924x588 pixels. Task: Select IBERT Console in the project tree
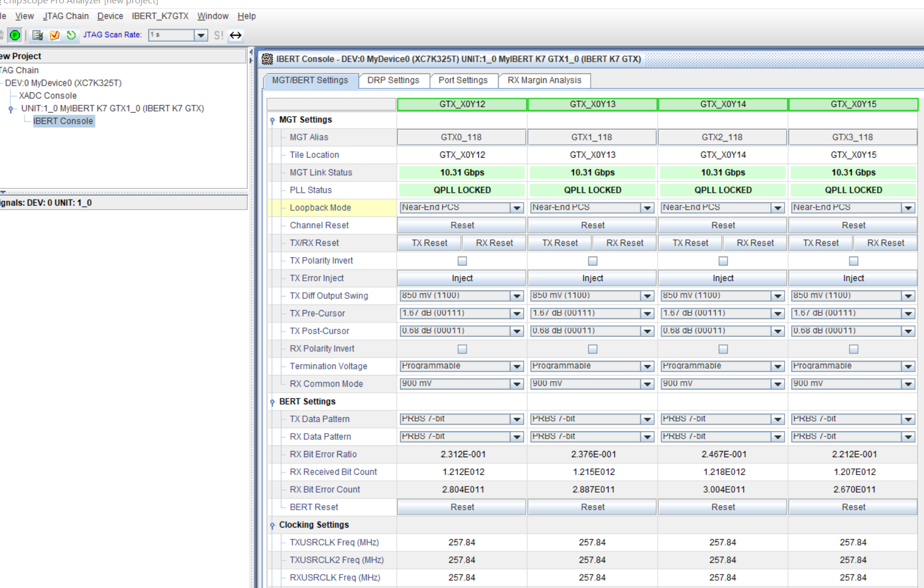(63, 121)
